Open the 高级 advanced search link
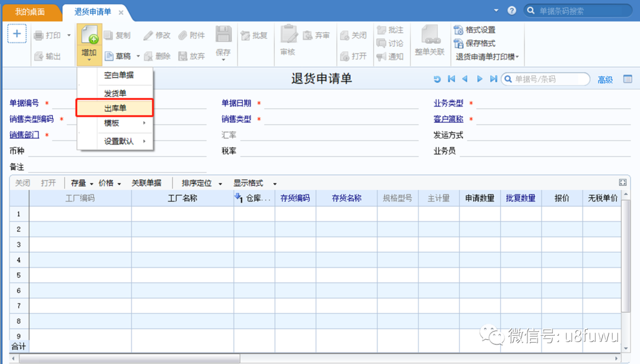Screen dimensions: 640x364 coord(605,79)
